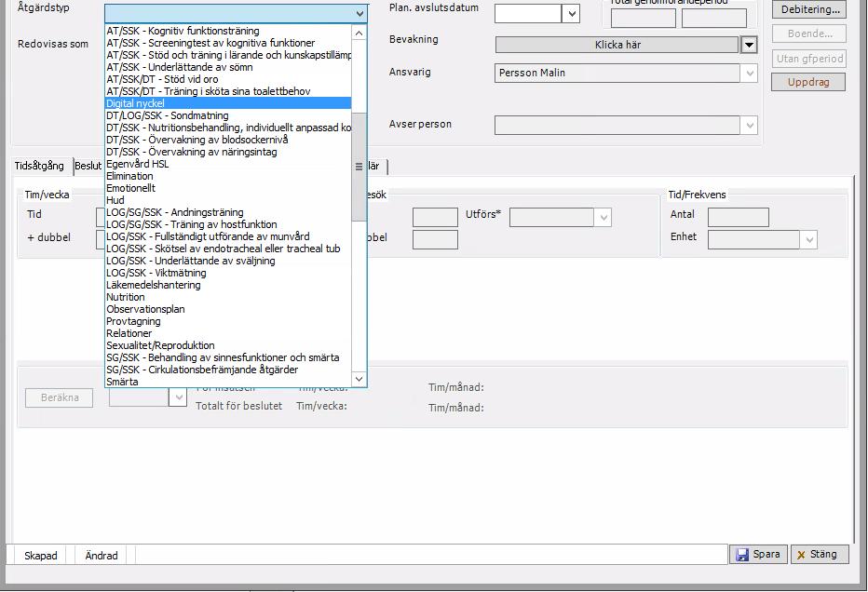Select Digital nyckel in the list

click(x=227, y=103)
